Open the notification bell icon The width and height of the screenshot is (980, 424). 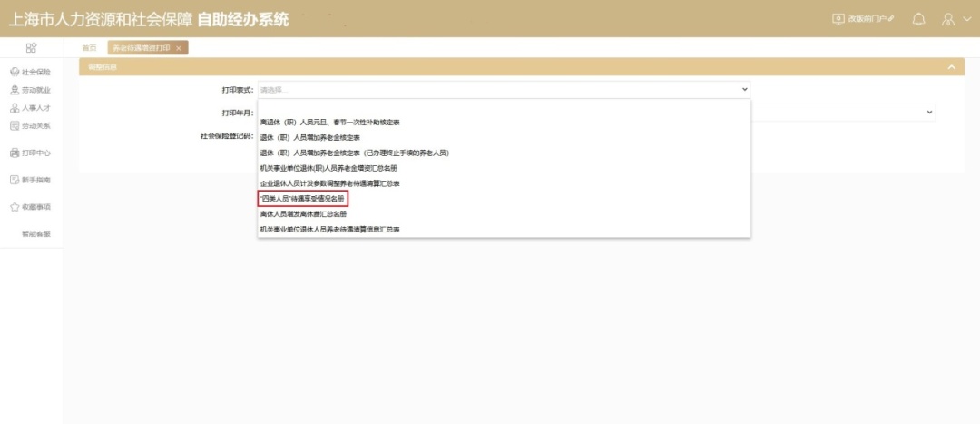pos(918,19)
